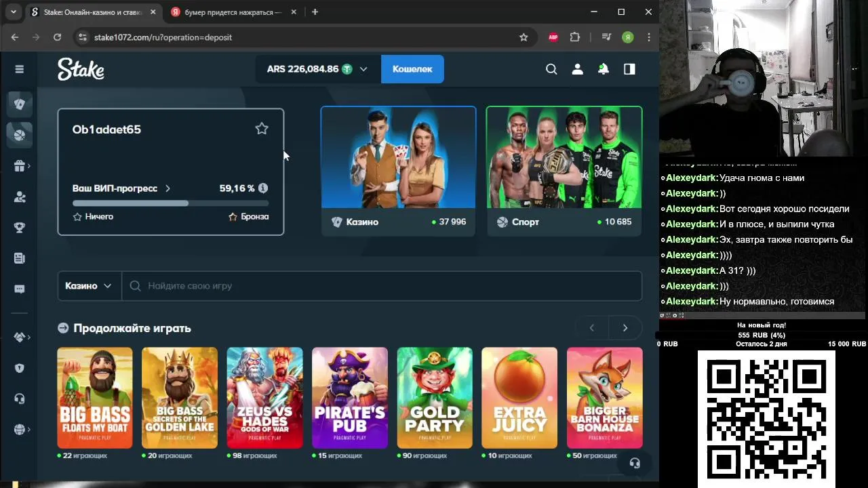Click the site information icon in address bar
Image resolution: width=868 pixels, height=488 pixels.
tap(82, 37)
